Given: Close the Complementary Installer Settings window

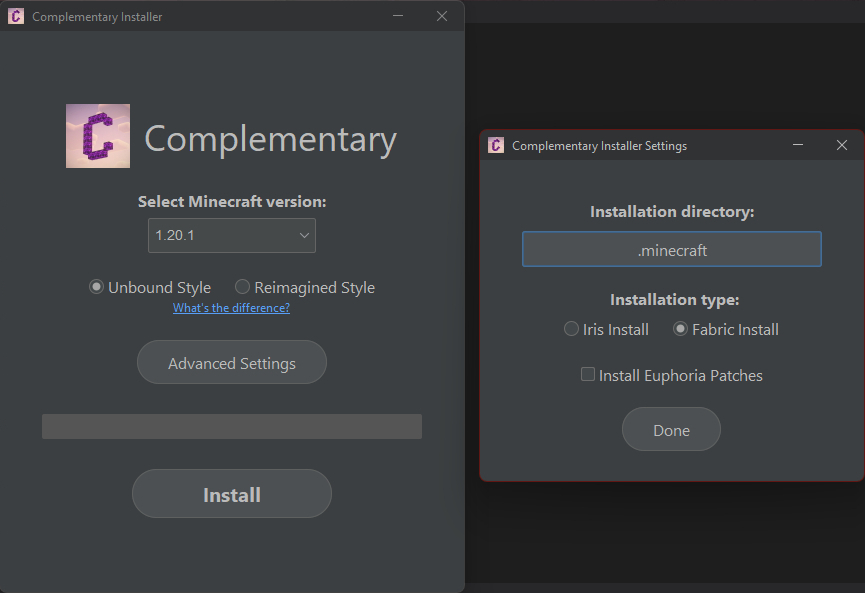Looking at the screenshot, I should pyautogui.click(x=842, y=145).
